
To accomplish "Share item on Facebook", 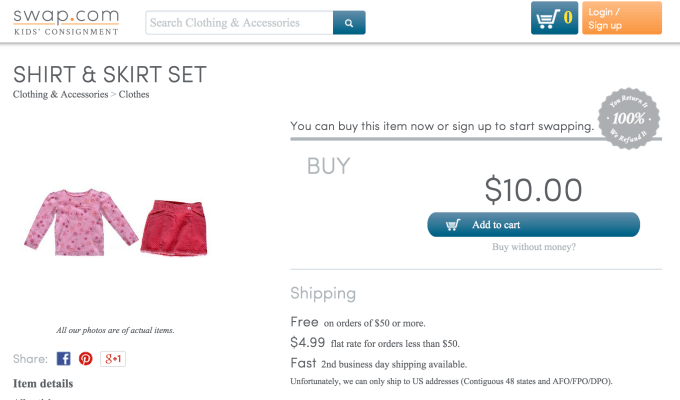I will coord(63,358).
